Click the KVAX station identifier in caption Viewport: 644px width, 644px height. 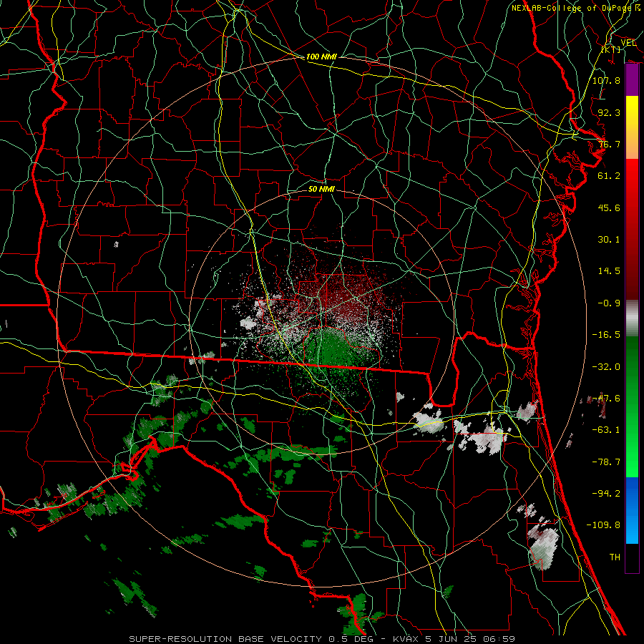407,639
